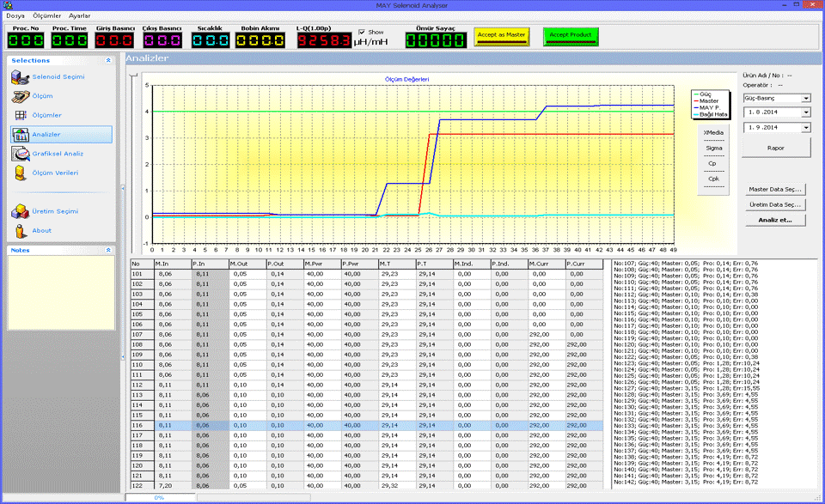This screenshot has width=825, height=504.
Task: Click the Ömür Sayaç counter display
Action: click(x=436, y=40)
